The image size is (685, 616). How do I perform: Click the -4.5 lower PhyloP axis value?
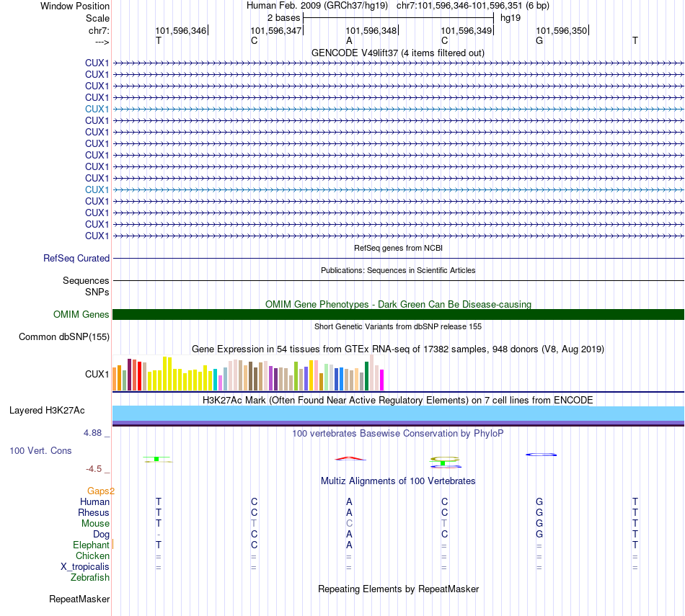tap(94, 469)
